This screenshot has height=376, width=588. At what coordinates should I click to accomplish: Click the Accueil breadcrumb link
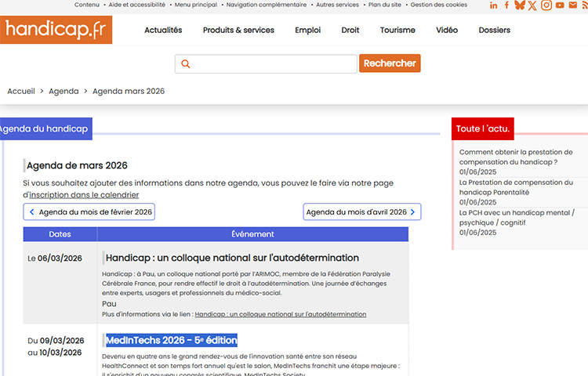click(21, 91)
